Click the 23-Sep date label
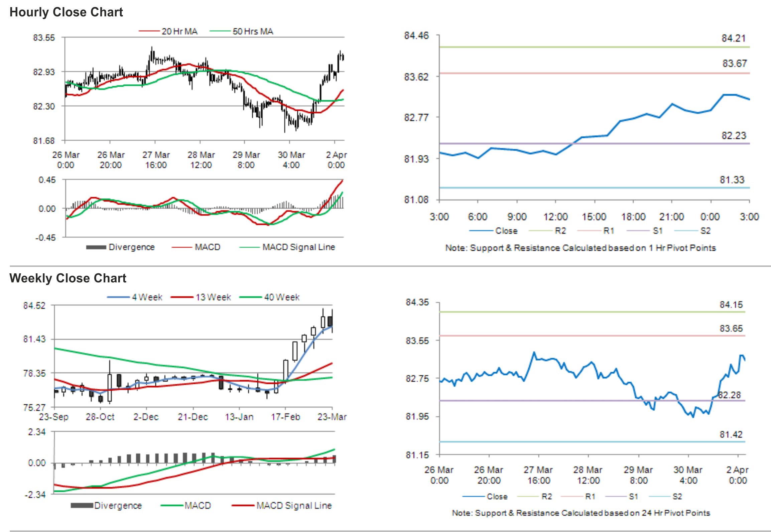 (x=54, y=417)
